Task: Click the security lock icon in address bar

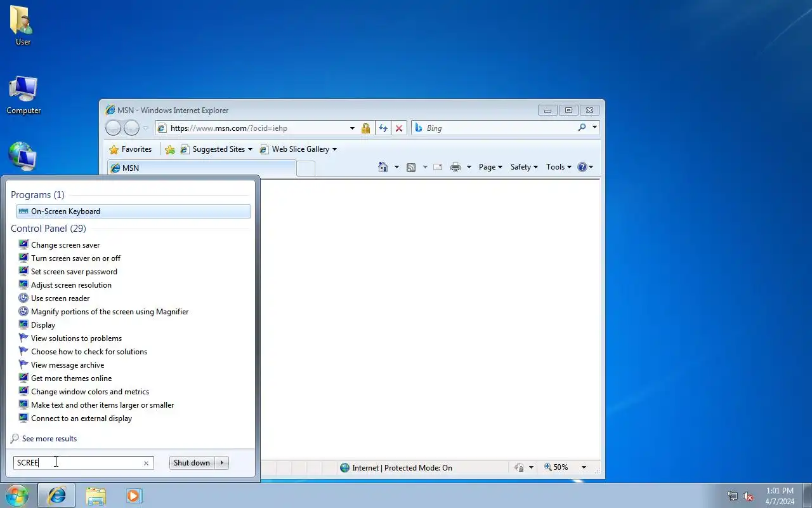Action: [365, 128]
